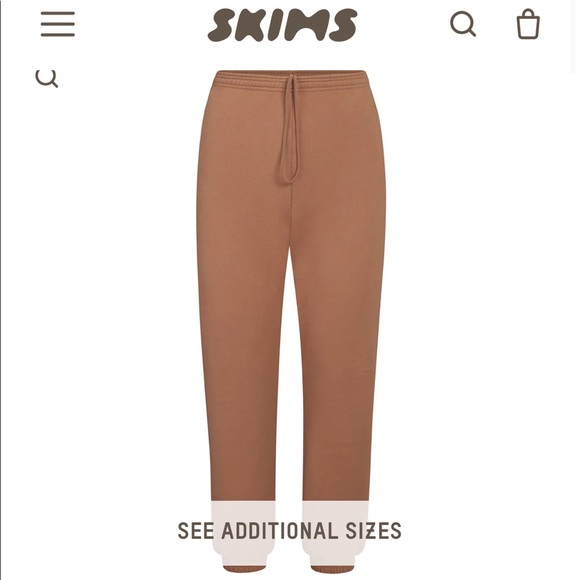Click the left ankle cuff
This screenshot has width=580, height=580.
click(x=245, y=569)
